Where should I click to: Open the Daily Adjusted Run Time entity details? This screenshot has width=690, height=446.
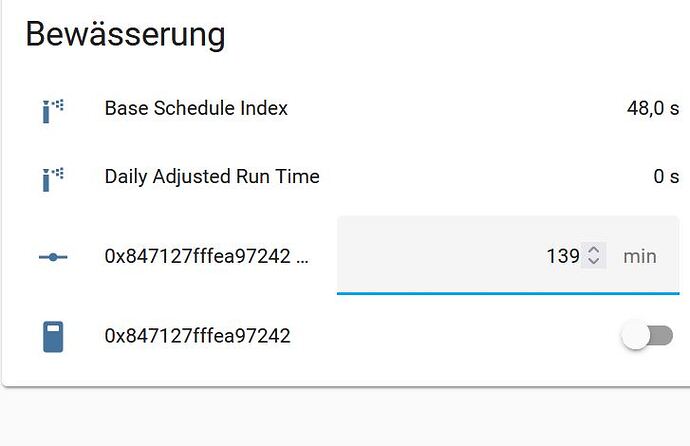(x=212, y=177)
